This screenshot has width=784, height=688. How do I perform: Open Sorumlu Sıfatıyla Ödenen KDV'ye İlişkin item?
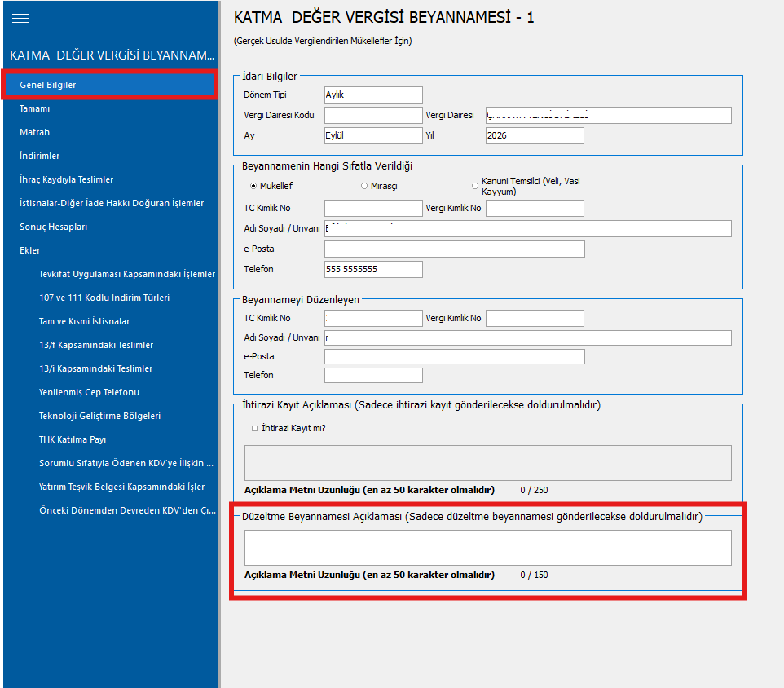[126, 463]
